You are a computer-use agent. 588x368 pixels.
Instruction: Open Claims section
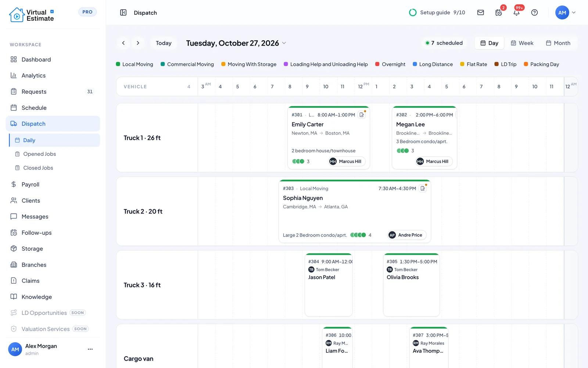(53, 281)
